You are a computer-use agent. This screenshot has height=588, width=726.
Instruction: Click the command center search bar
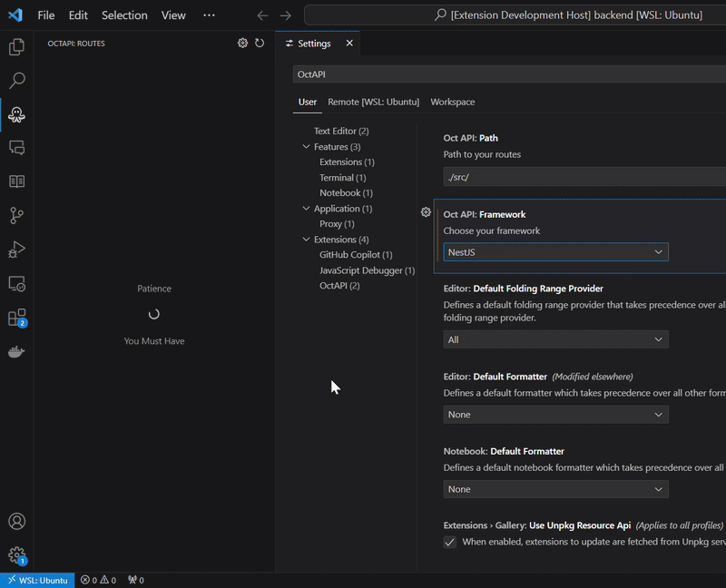pos(515,15)
